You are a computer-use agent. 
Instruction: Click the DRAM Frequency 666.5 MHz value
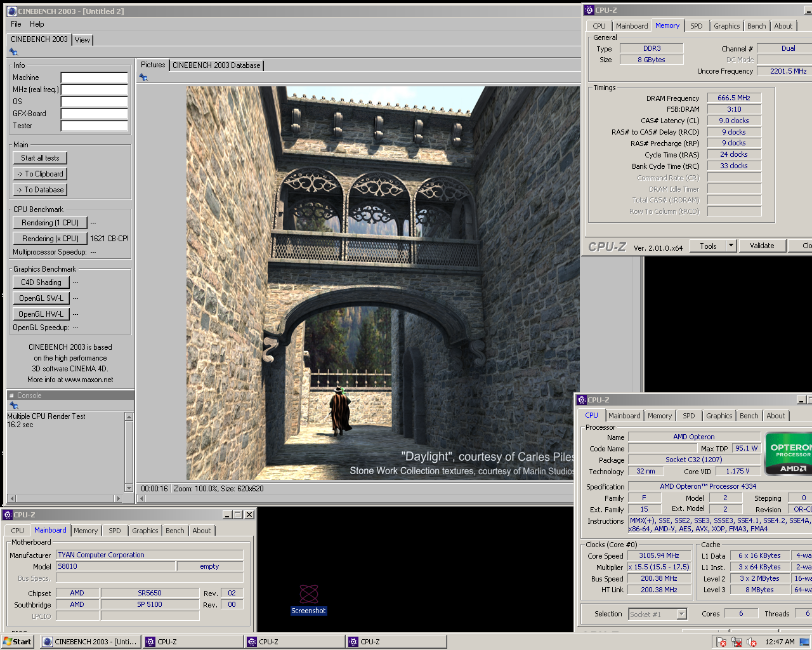[734, 98]
